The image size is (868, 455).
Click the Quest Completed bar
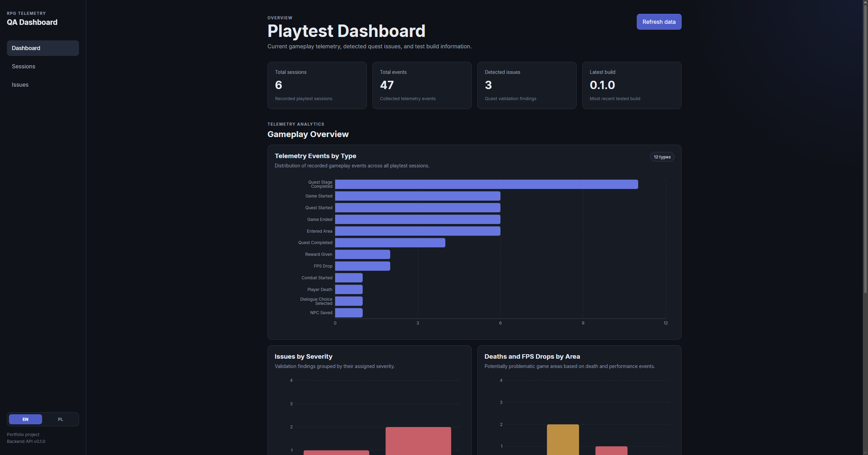click(390, 243)
